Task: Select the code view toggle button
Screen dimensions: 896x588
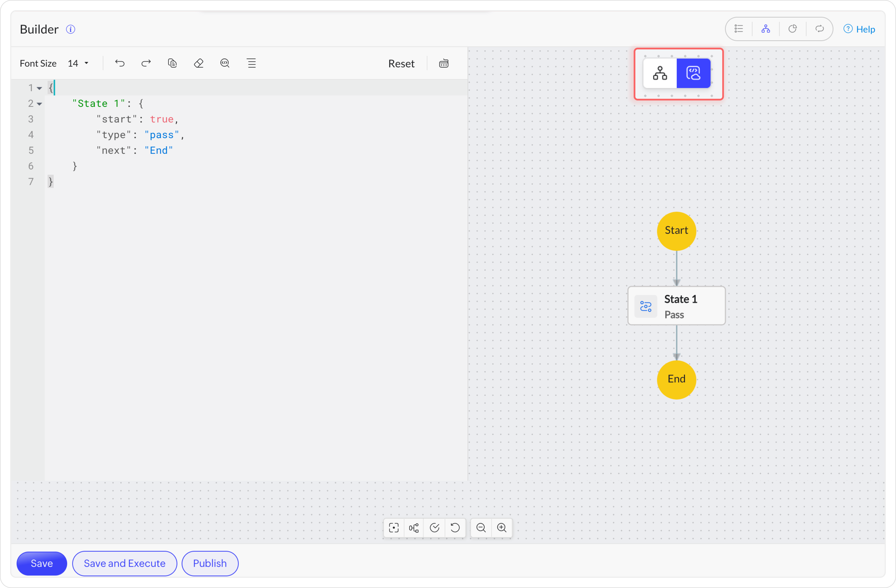Action: coord(693,73)
